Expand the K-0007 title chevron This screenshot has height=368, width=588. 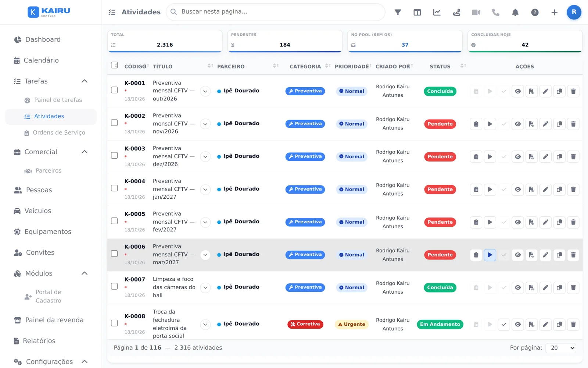(205, 287)
